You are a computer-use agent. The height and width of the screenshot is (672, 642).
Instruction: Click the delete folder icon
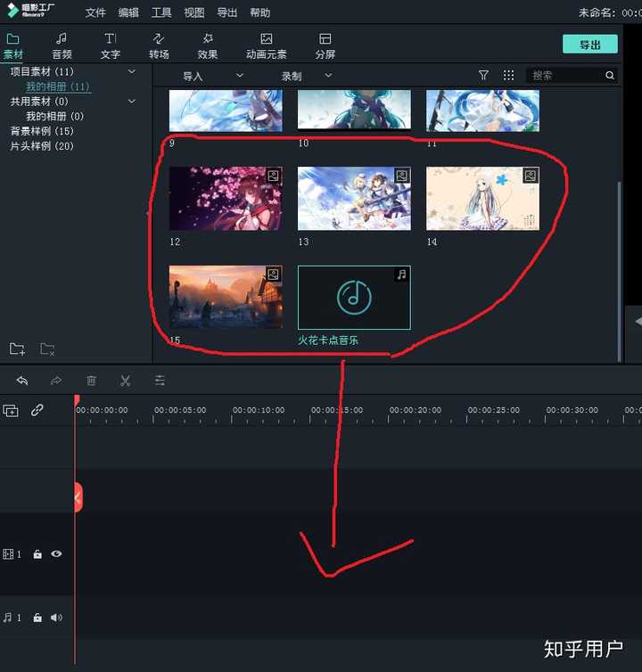47,348
